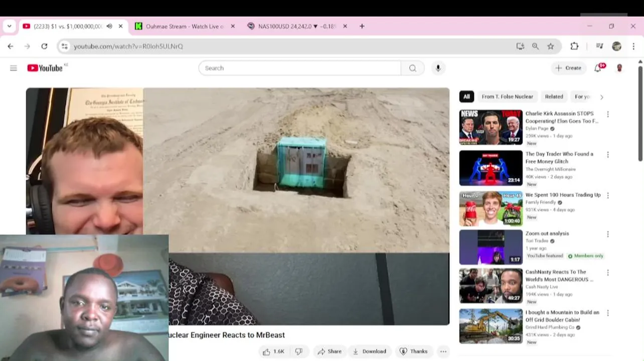Show more filter chips with right arrow
The height and width of the screenshot is (361, 644).
coord(601,97)
